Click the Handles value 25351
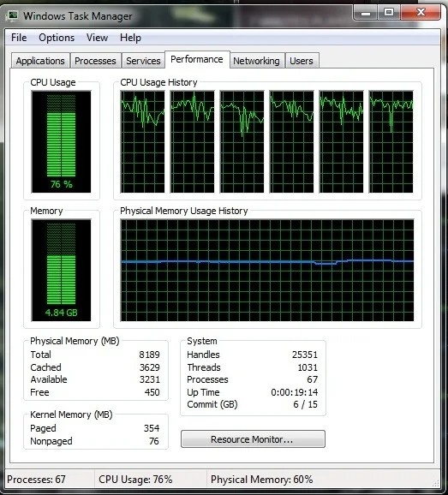Screen dimensions: 448x495 [305, 355]
